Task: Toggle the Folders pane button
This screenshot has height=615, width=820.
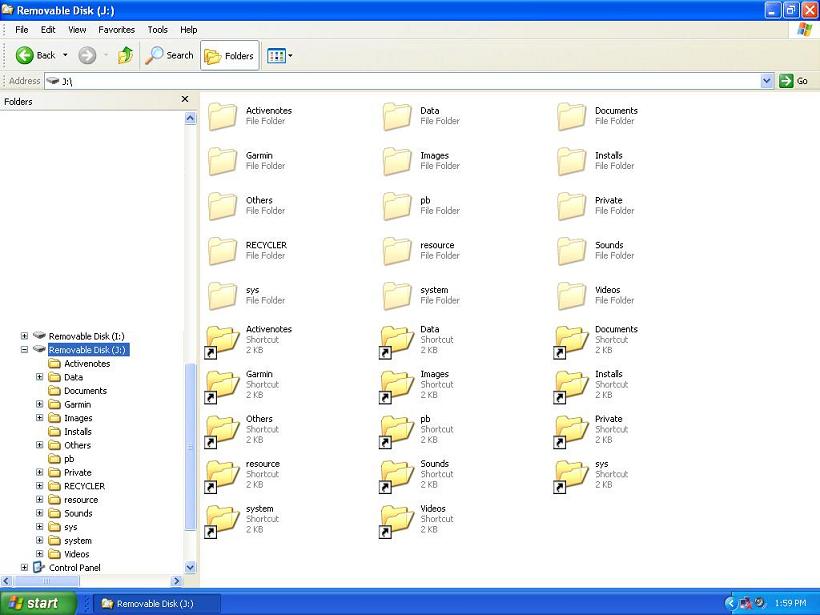Action: (x=229, y=55)
